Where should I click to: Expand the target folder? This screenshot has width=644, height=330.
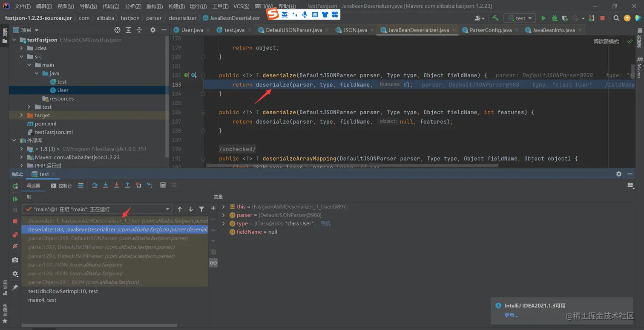point(22,115)
